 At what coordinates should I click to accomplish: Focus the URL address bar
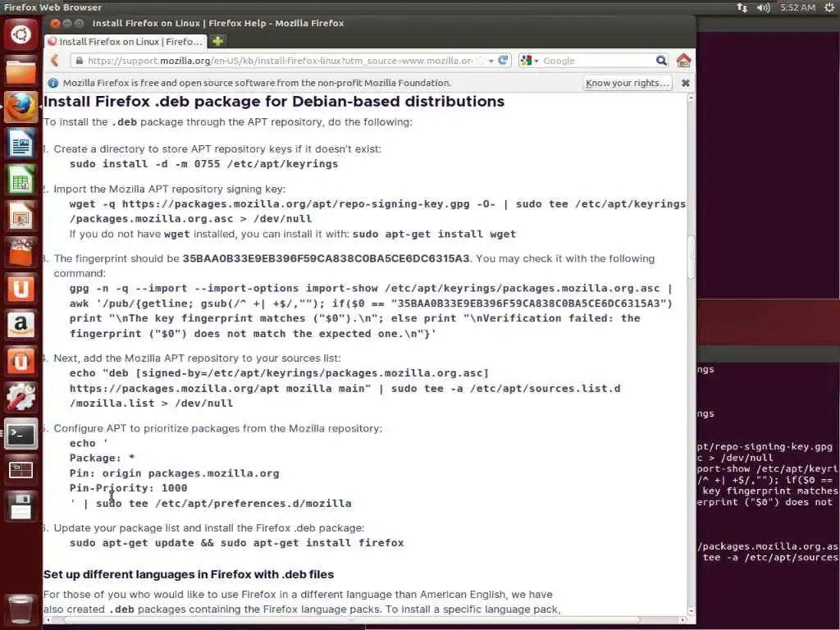pos(279,61)
